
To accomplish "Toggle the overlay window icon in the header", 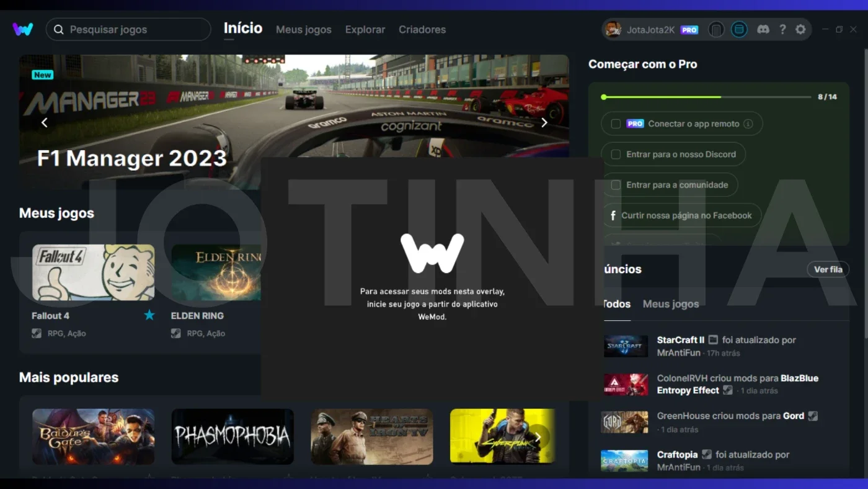I will tap(739, 29).
